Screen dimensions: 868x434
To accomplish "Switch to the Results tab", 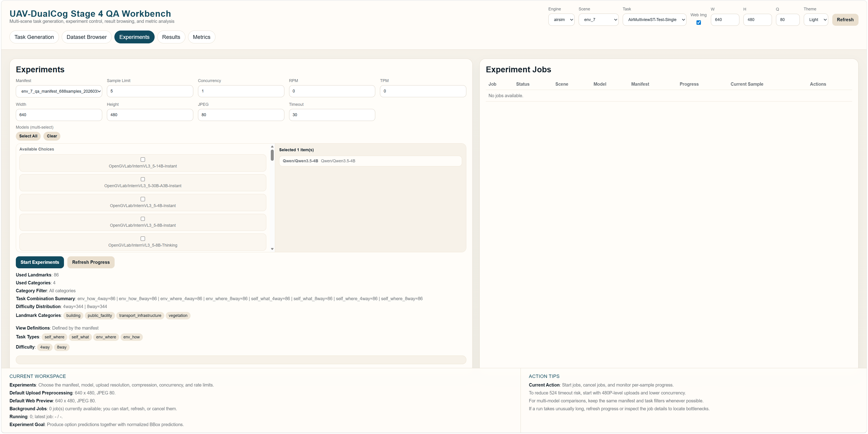I will click(171, 37).
